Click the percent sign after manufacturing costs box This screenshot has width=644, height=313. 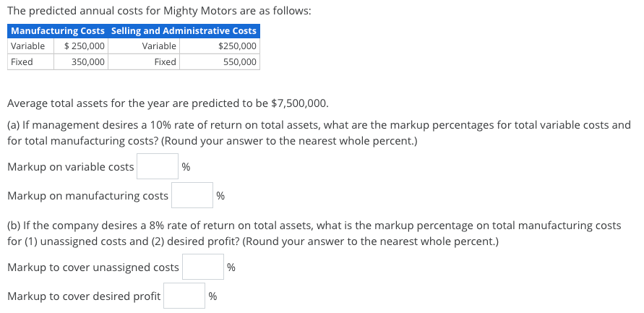coord(220,196)
